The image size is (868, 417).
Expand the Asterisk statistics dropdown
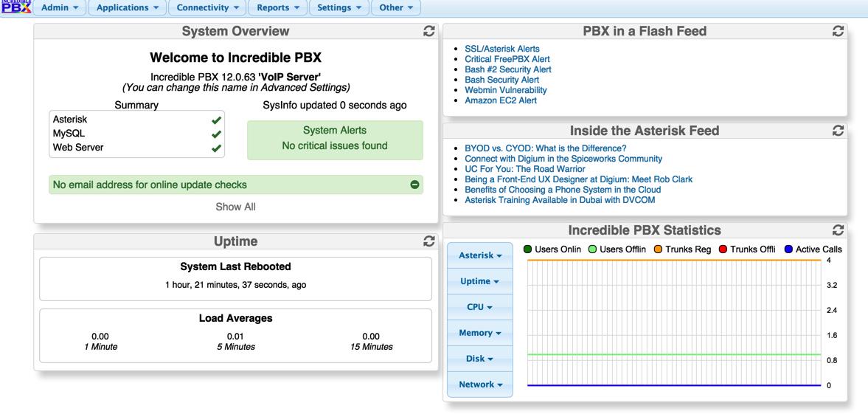click(x=480, y=255)
